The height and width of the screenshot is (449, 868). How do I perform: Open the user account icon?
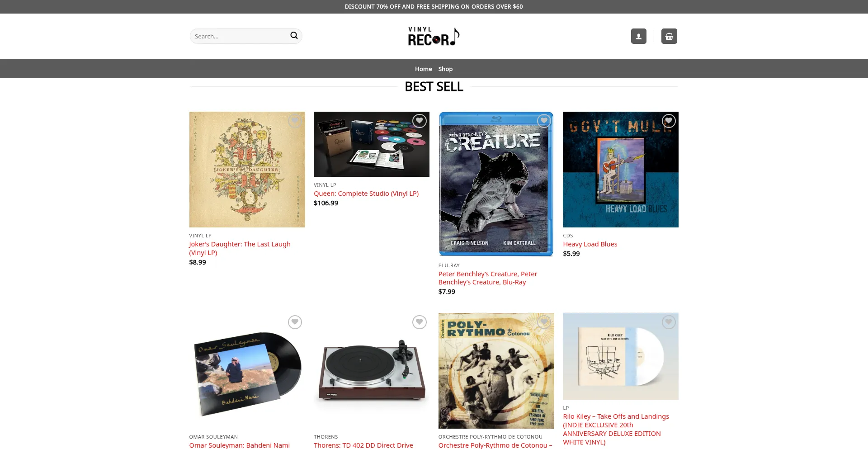638,36
